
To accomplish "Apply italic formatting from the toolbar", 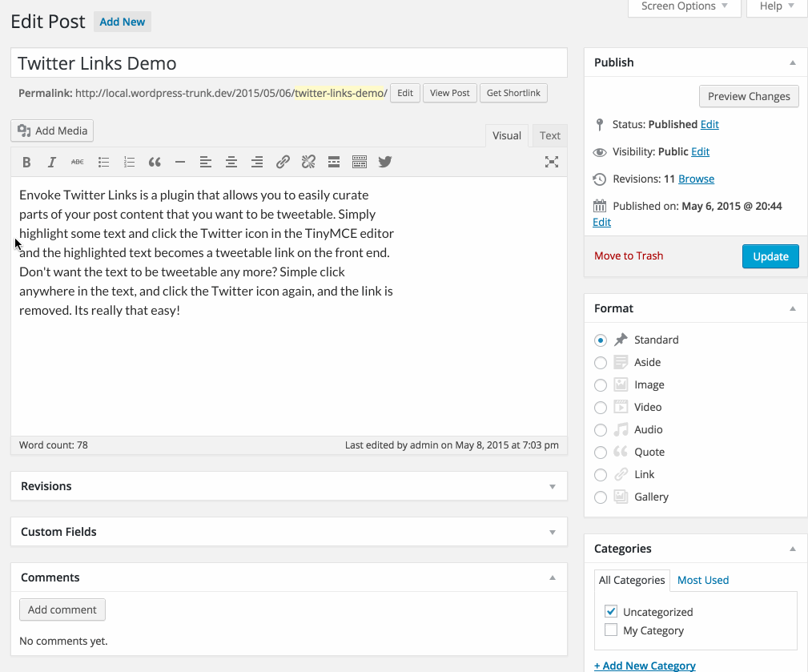I will tap(52, 162).
